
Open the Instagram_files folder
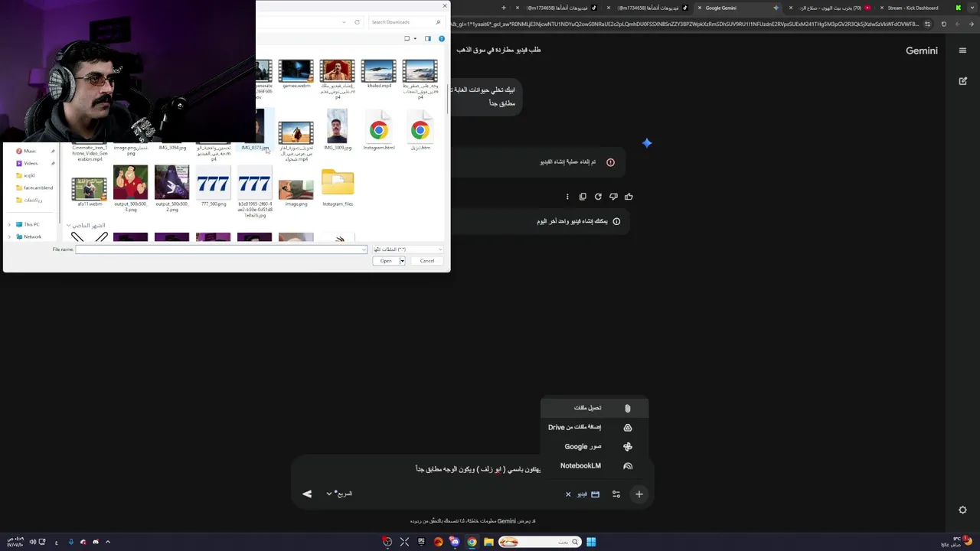[x=338, y=189]
